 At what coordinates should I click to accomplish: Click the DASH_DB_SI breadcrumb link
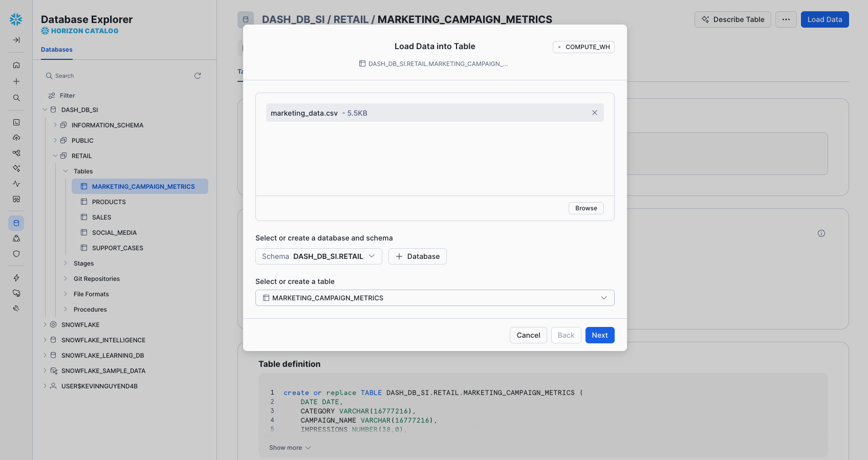click(x=293, y=19)
